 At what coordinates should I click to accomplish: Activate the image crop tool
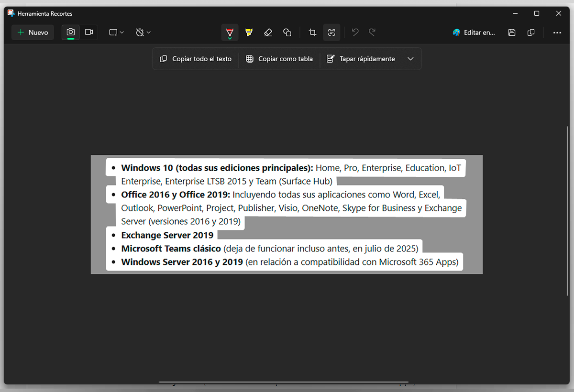(312, 33)
